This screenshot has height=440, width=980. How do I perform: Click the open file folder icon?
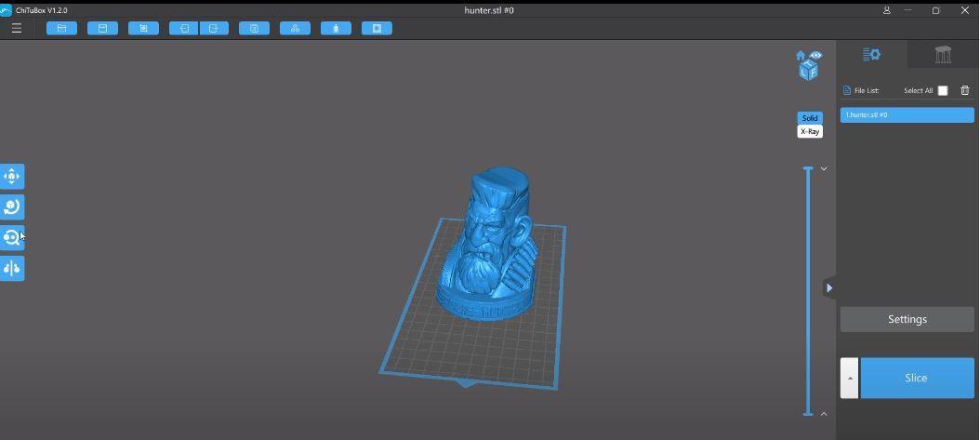(x=61, y=28)
